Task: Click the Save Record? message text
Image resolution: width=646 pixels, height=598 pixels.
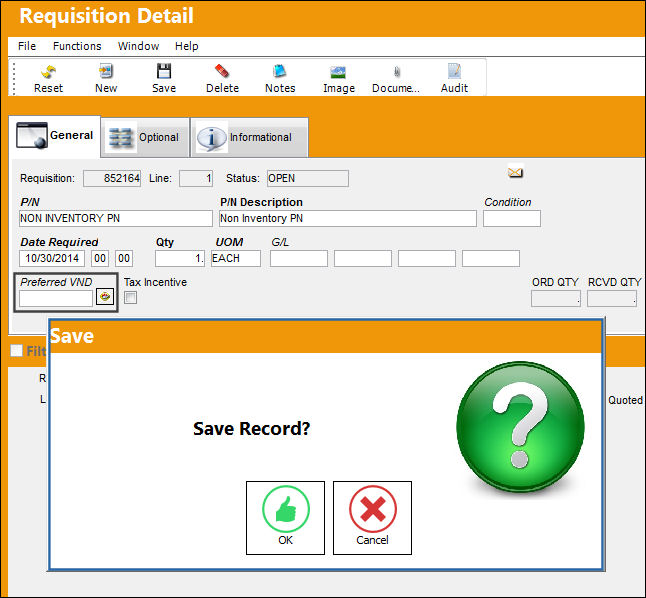Action: click(x=251, y=429)
